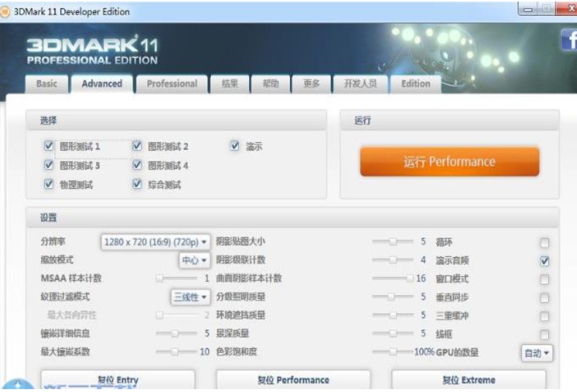Uncheck the 图形测试 3 checkbox

[x=49, y=165]
